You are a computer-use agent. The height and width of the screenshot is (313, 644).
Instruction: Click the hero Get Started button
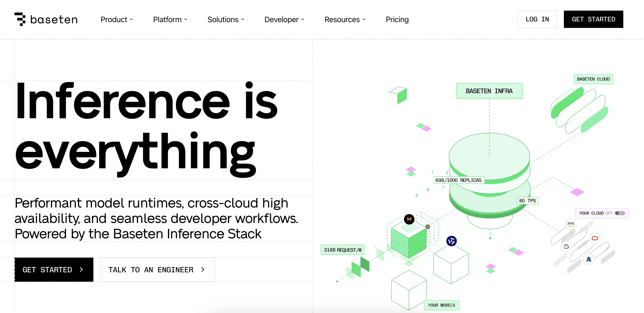pos(54,269)
